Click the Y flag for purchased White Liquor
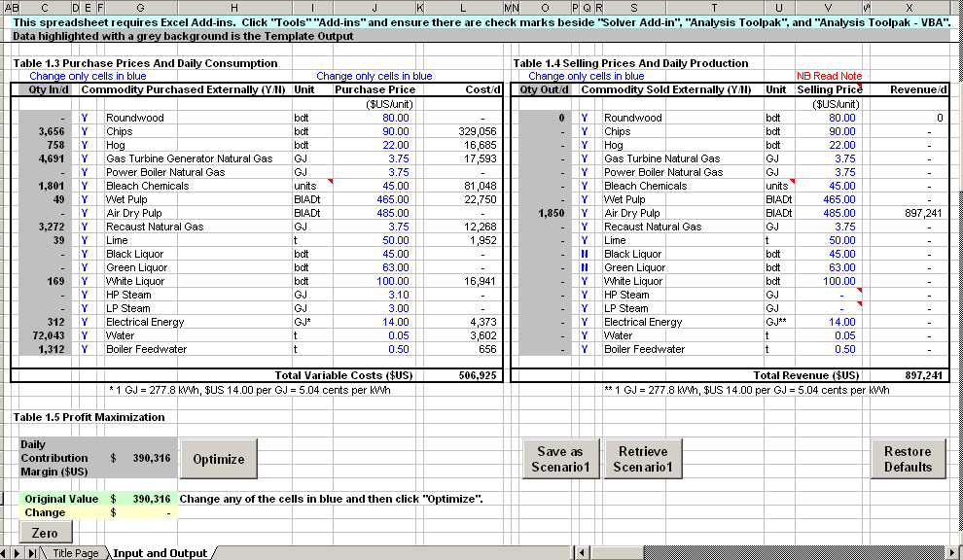 pyautogui.click(x=85, y=281)
